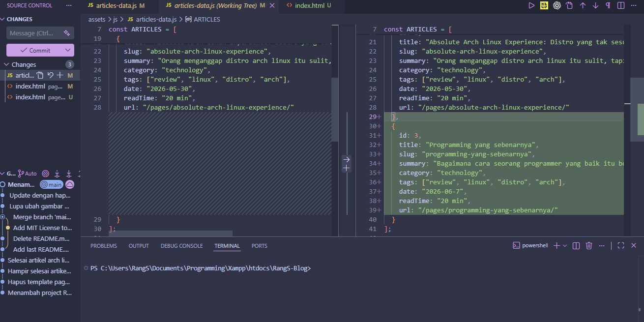Switch to articles-data.js (Working Tree) tab
644x322 pixels.
pos(219,6)
